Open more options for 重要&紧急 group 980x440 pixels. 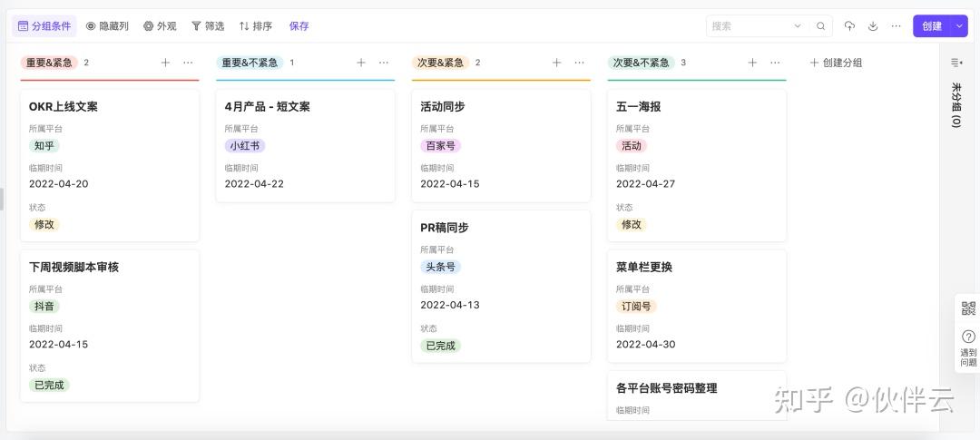tap(188, 63)
